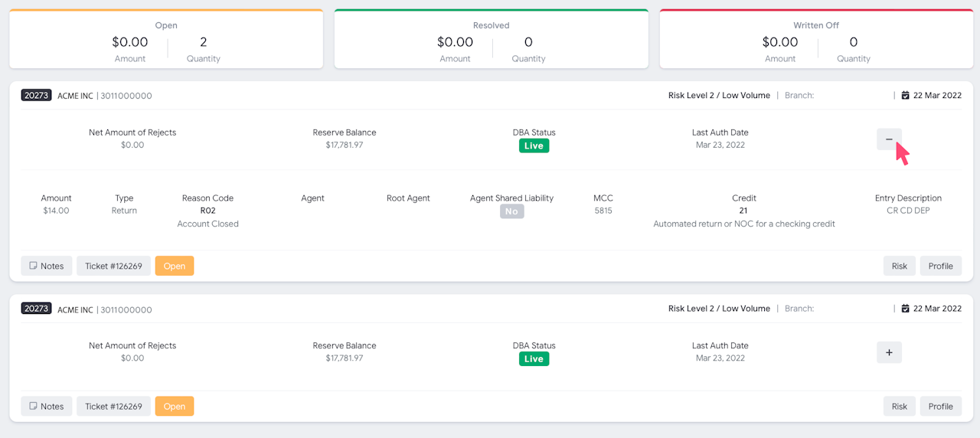Click the orange Open status in second card
The width and height of the screenshot is (980, 438).
[175, 407]
